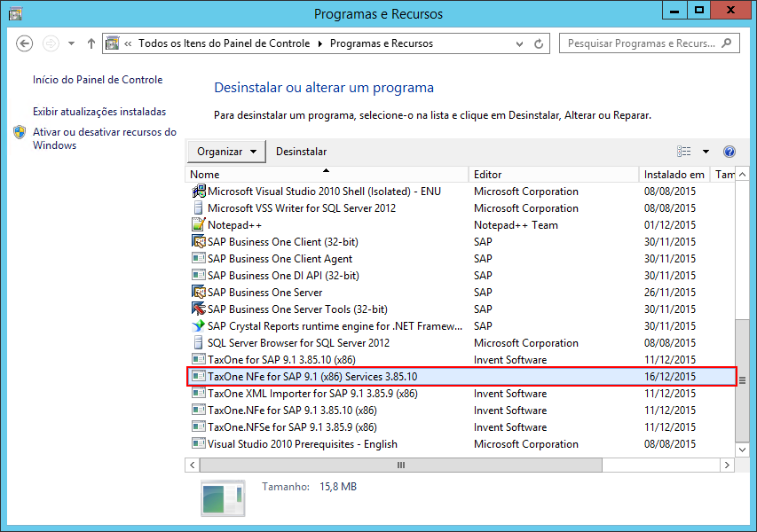Click Tamanho: 15,8 MB details text
Image resolution: width=757 pixels, height=532 pixels.
tap(309, 487)
